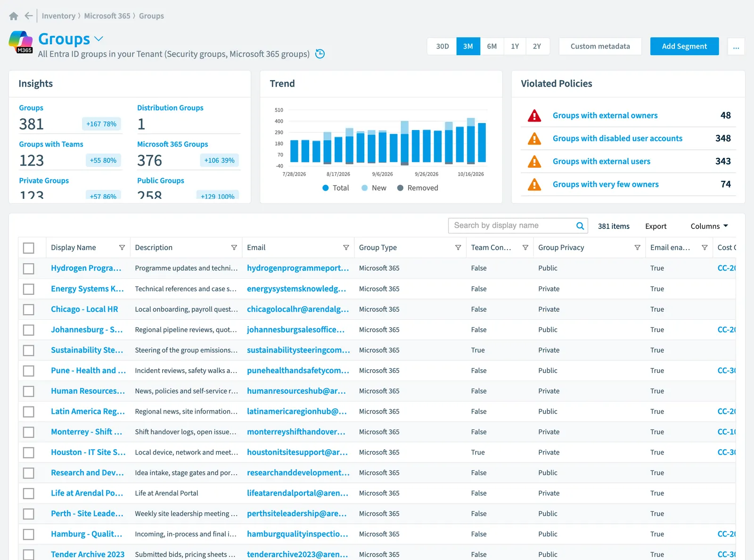The width and height of the screenshot is (754, 560).
Task: Click the history clock icon beside description
Action: point(320,54)
